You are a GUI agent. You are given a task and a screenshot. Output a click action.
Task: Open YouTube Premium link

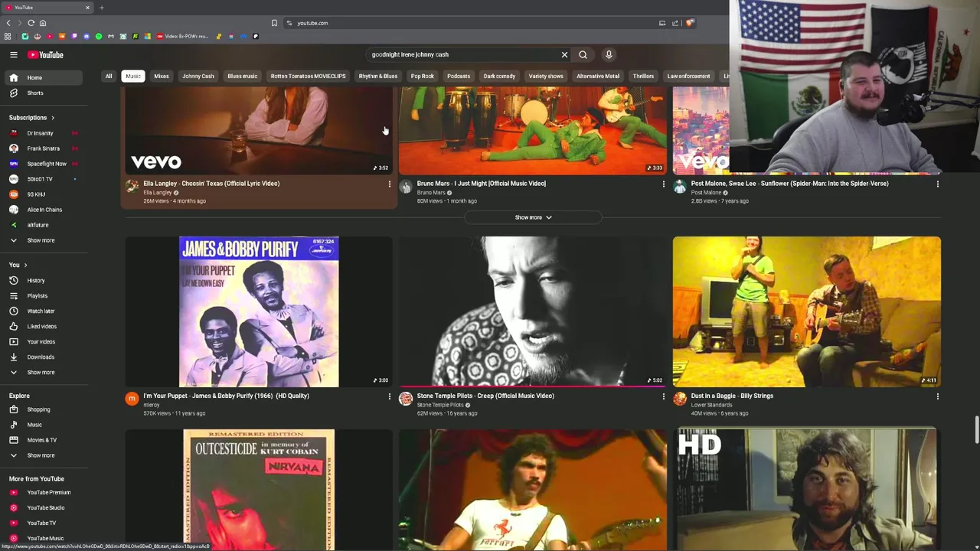(44, 492)
